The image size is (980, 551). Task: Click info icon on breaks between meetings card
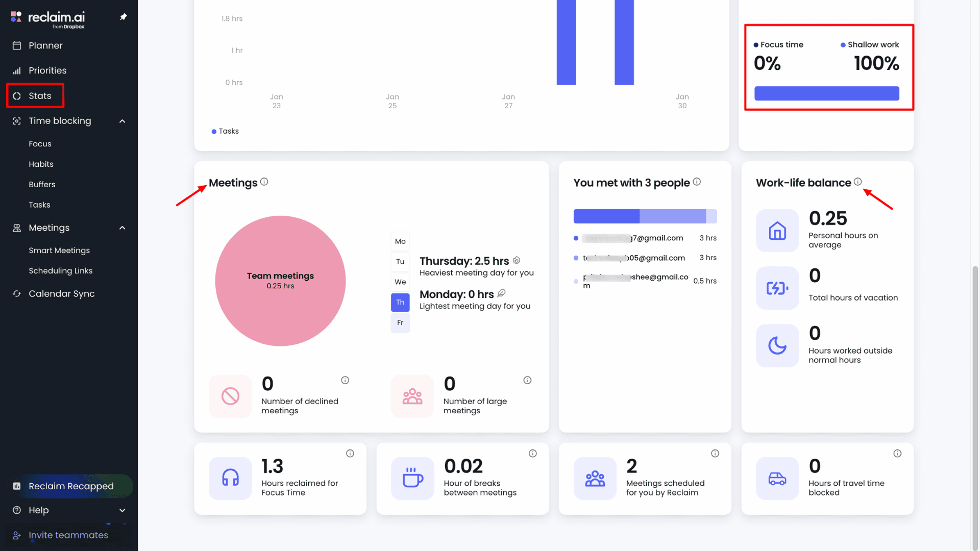point(532,454)
